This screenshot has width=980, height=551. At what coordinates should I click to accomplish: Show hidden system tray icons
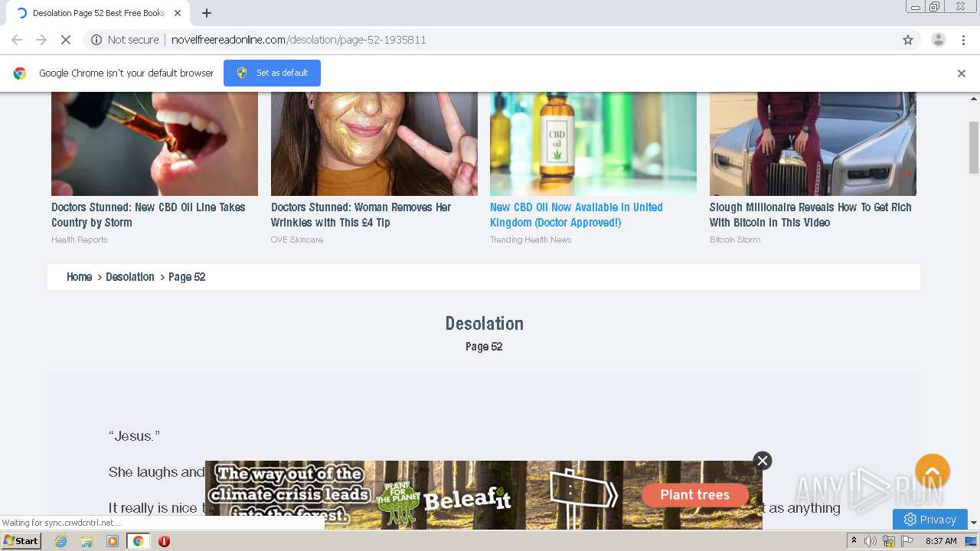click(854, 541)
